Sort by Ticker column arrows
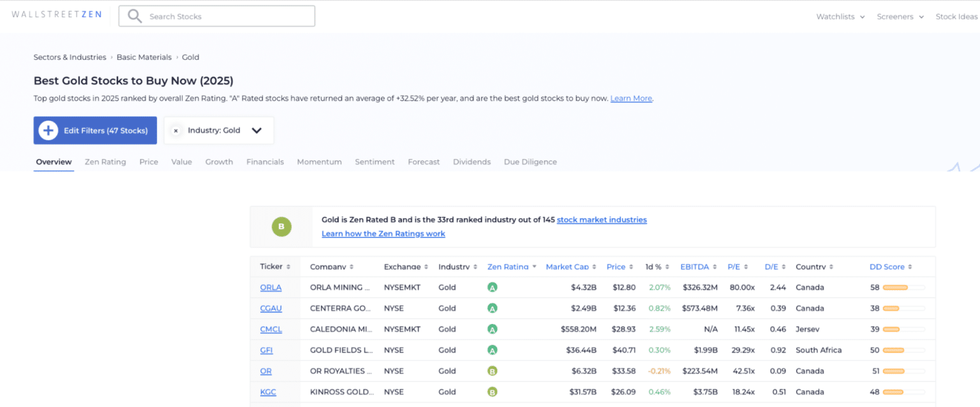980x407 pixels. (x=288, y=267)
